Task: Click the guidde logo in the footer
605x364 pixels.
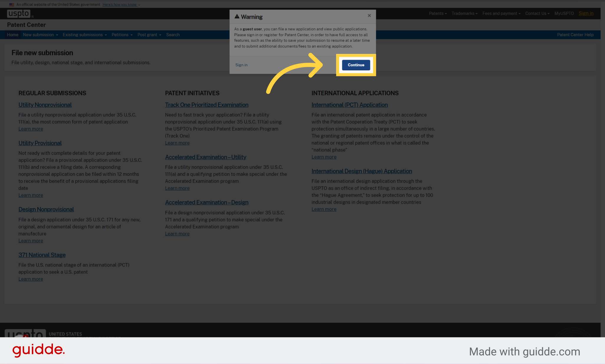Action: [38, 350]
